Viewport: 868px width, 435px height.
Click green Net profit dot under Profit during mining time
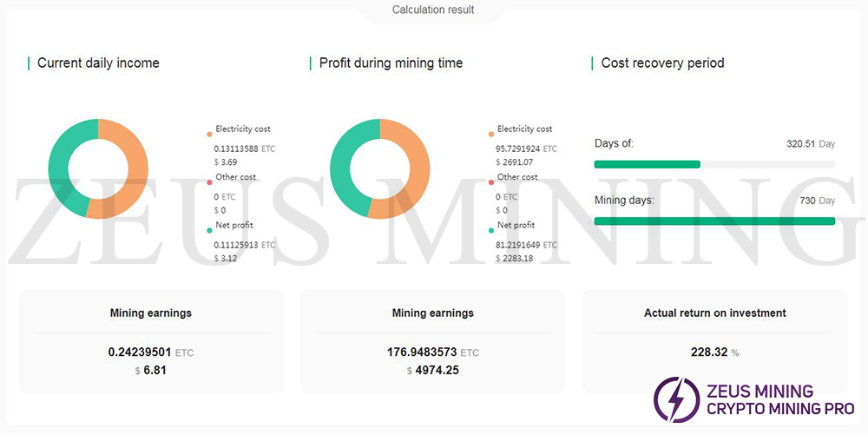[491, 230]
